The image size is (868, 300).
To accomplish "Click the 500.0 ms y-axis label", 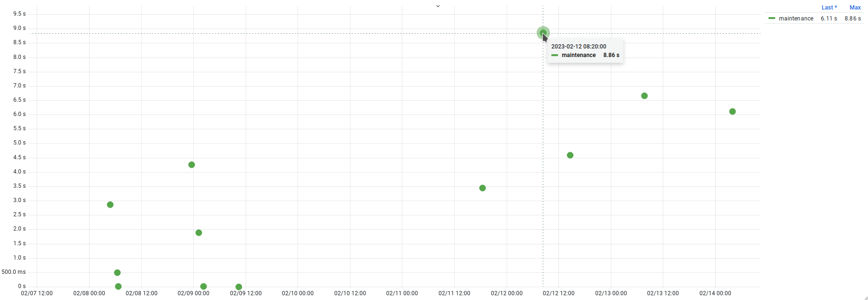I will click(x=14, y=272).
